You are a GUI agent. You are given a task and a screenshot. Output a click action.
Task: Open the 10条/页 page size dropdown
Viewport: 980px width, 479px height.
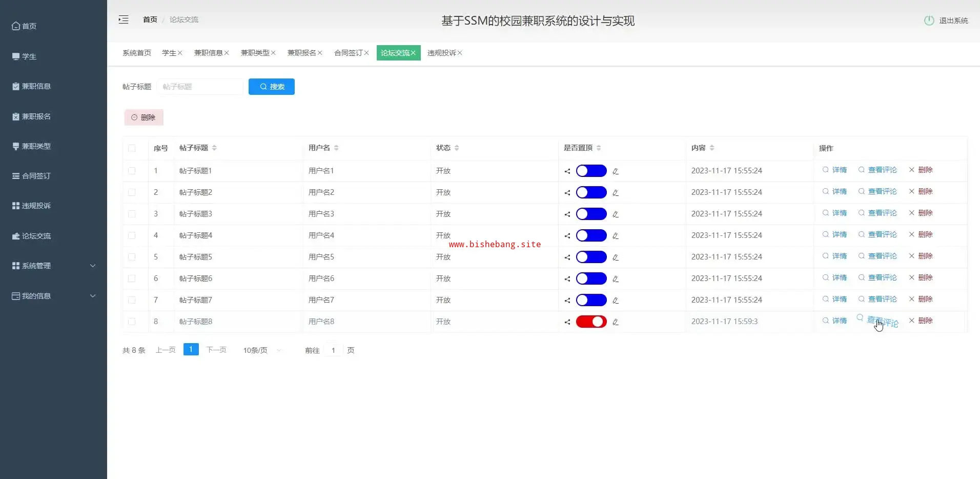262,350
